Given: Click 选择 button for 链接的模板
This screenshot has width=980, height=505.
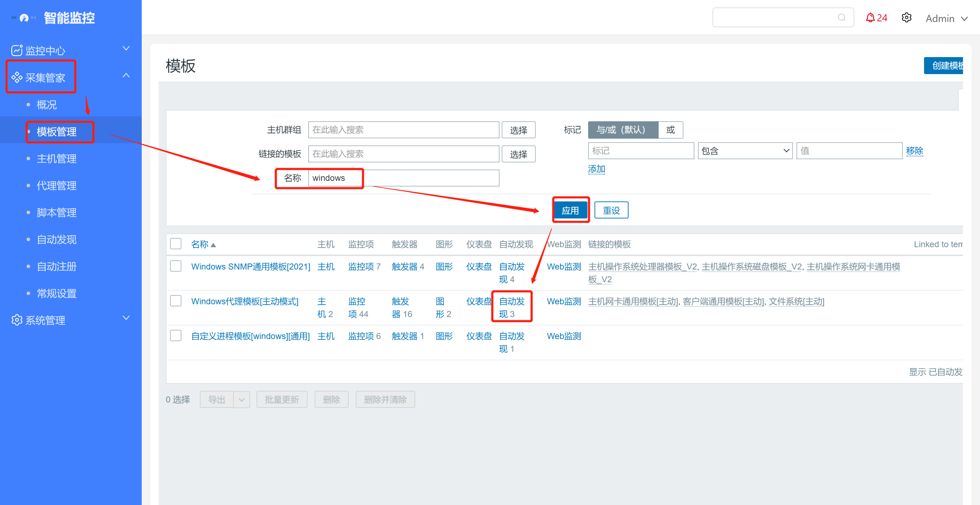Looking at the screenshot, I should 518,154.
